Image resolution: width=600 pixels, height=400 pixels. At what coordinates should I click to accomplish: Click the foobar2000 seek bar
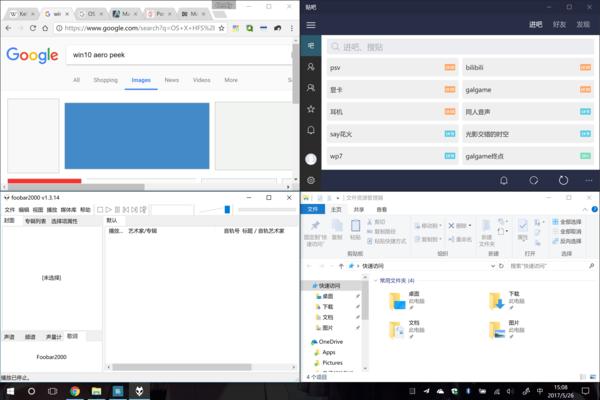click(267, 210)
